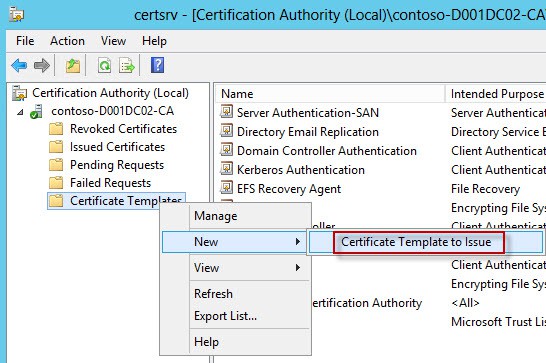Select Failed Requests in the tree

point(110,183)
